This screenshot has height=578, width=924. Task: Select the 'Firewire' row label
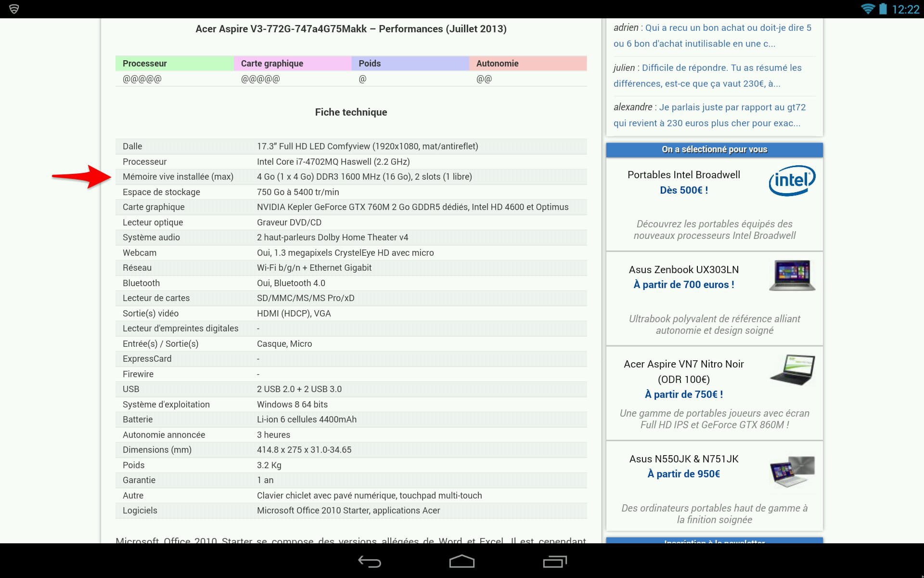point(138,374)
